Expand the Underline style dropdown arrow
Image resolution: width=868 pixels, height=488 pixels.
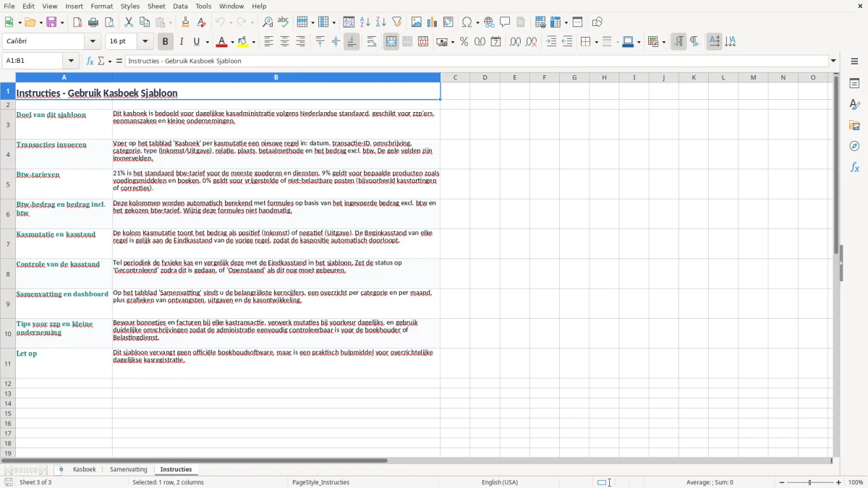[x=207, y=42]
